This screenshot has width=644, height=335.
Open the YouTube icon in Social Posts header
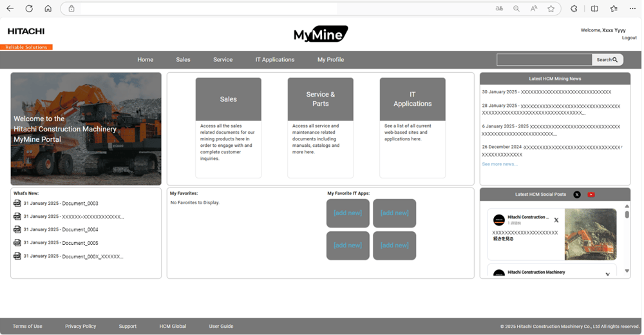591,195
